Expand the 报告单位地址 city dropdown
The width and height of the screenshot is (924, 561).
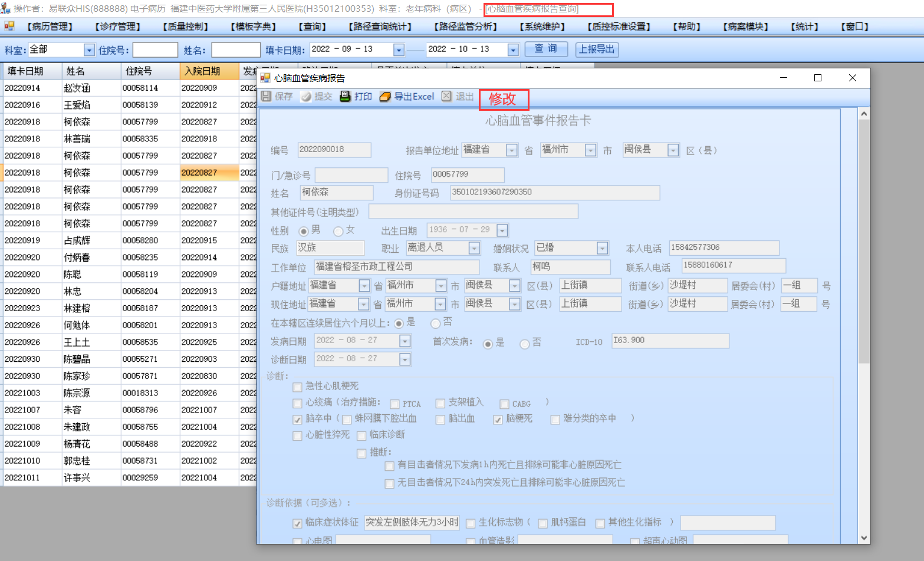[x=590, y=150]
